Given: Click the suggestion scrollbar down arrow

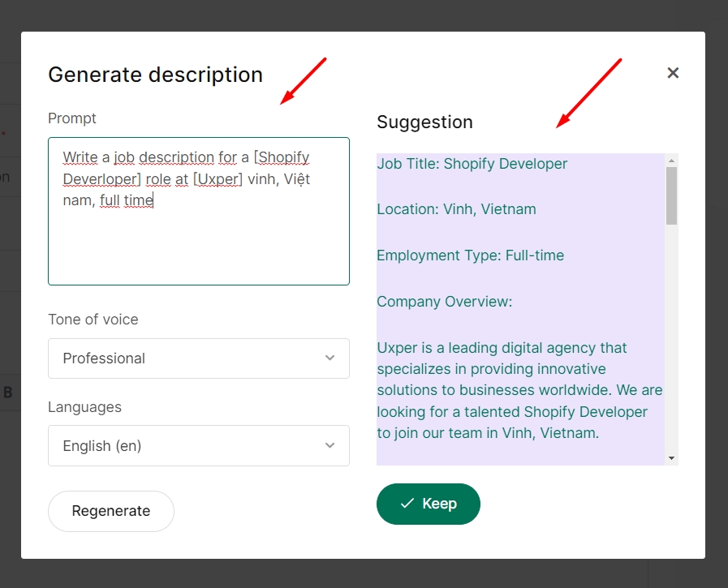Looking at the screenshot, I should [671, 458].
